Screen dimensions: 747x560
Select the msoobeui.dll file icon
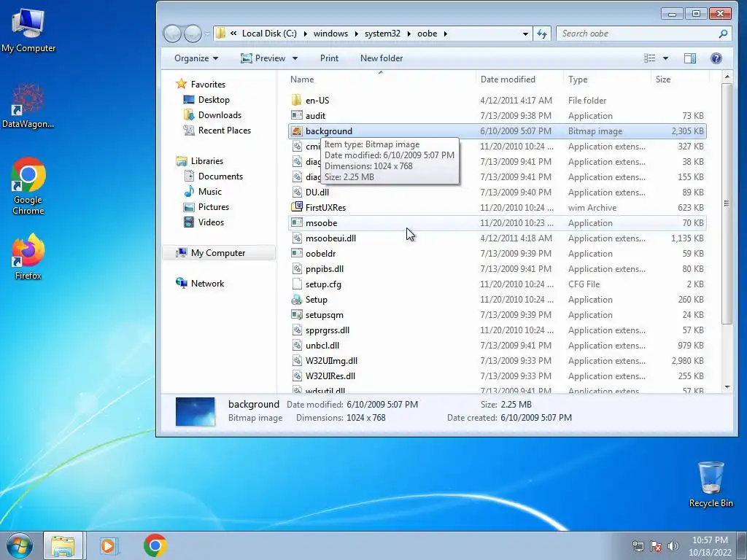pos(296,238)
